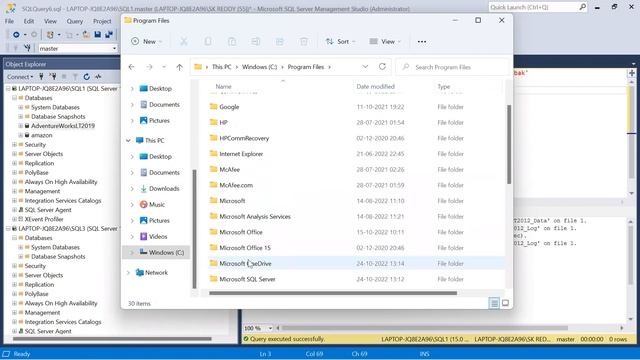The image size is (640, 360).
Task: Click the Rename icon in File Explorer toolbar
Action: coord(256,42)
